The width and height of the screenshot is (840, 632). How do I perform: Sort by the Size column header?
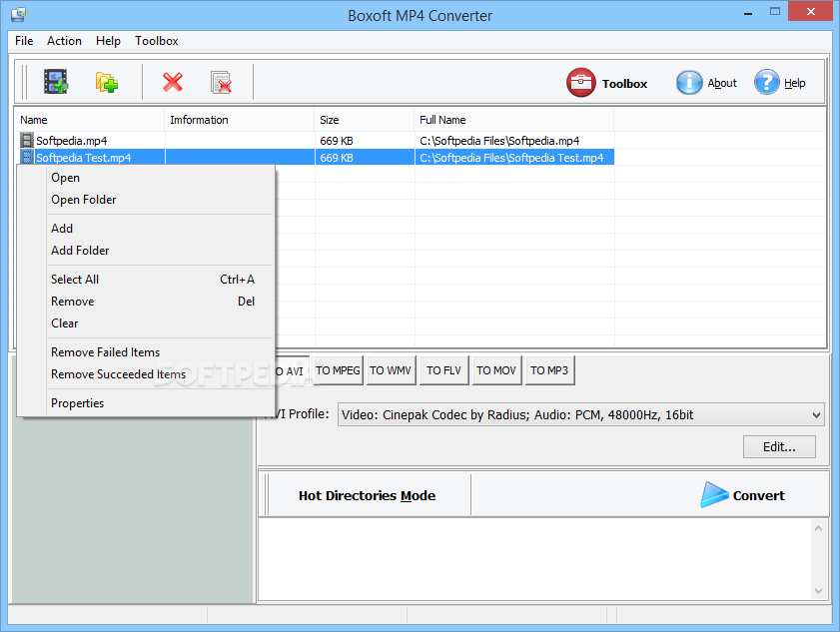[365, 120]
